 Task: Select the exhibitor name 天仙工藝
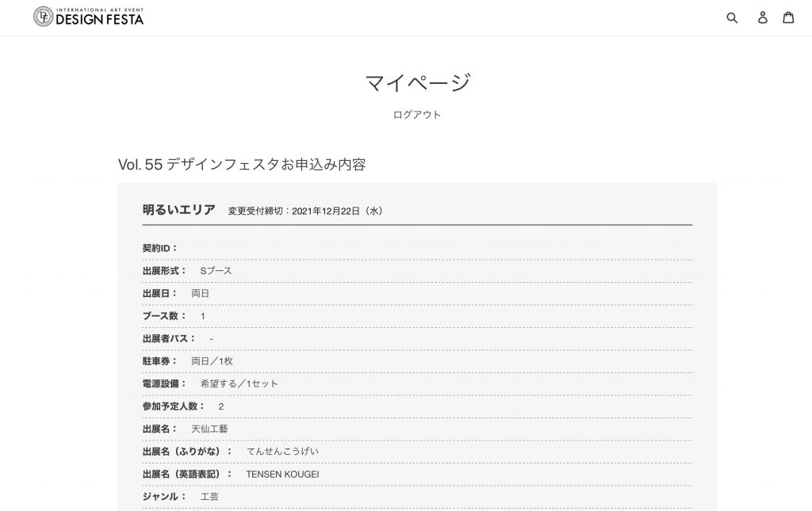point(209,429)
